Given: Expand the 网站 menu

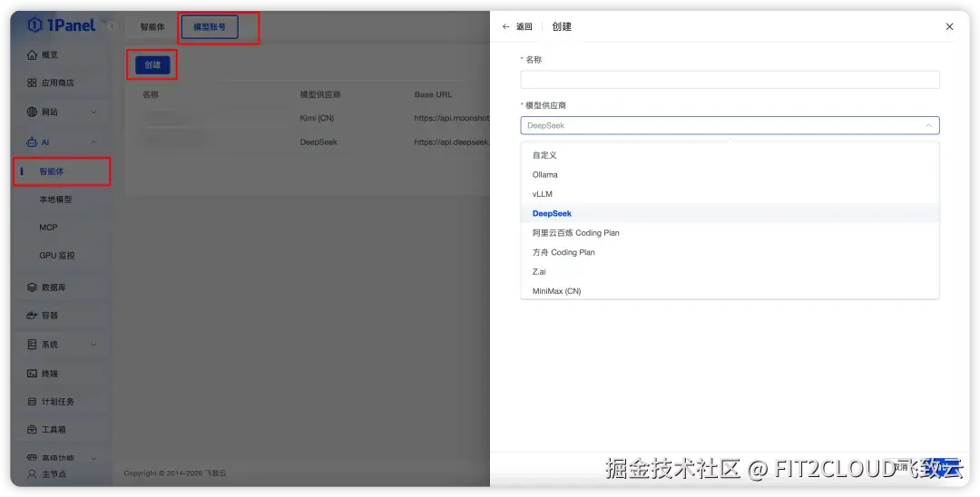Looking at the screenshot, I should (x=62, y=112).
